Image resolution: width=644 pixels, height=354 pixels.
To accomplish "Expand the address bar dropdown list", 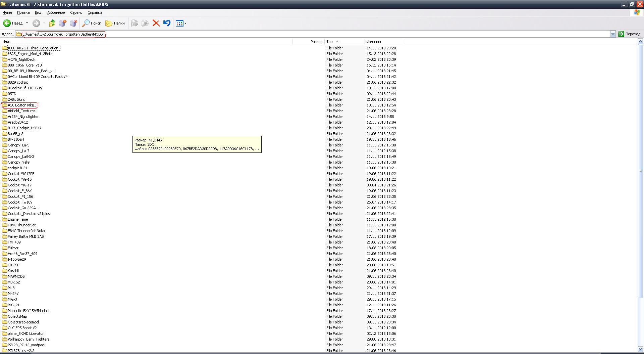I will tap(613, 34).
